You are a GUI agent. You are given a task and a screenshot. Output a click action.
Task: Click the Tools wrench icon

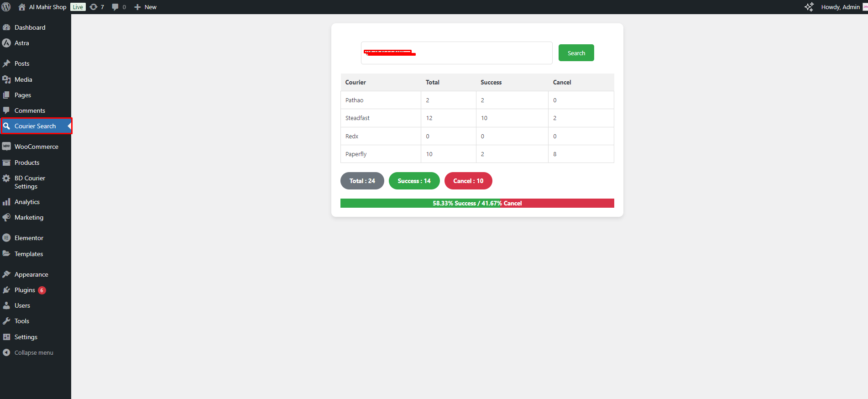click(6, 321)
